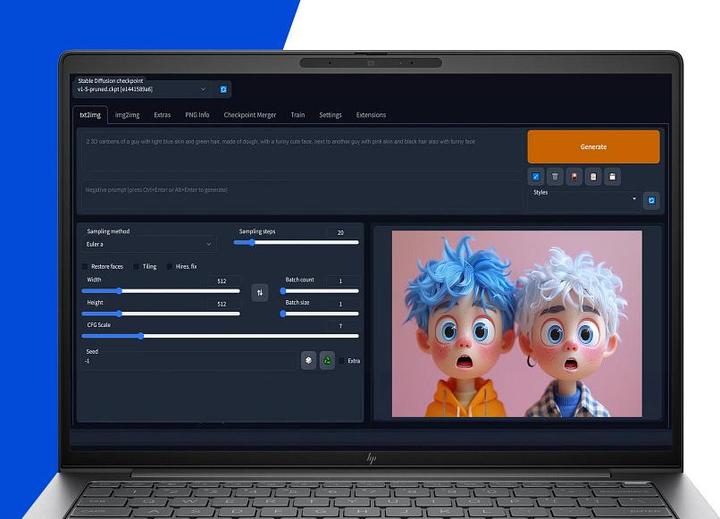Click the clipboard icon below Generate
The image size is (720, 519).
pyautogui.click(x=593, y=176)
